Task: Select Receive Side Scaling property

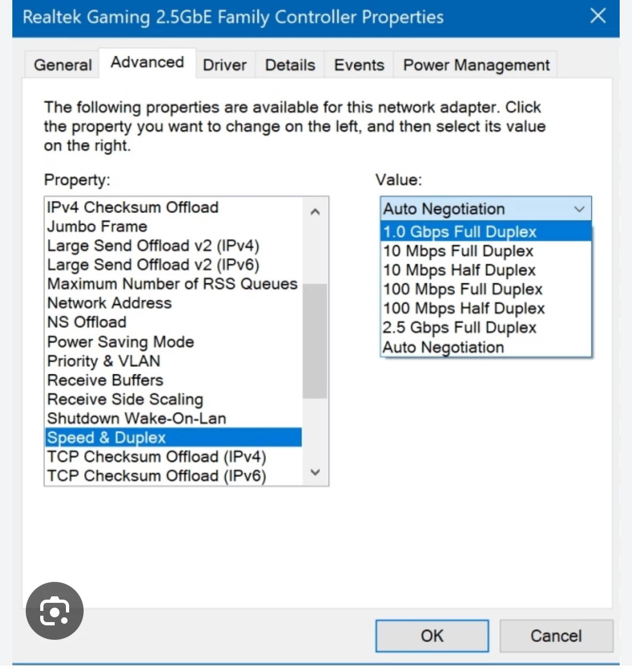Action: pos(174,400)
